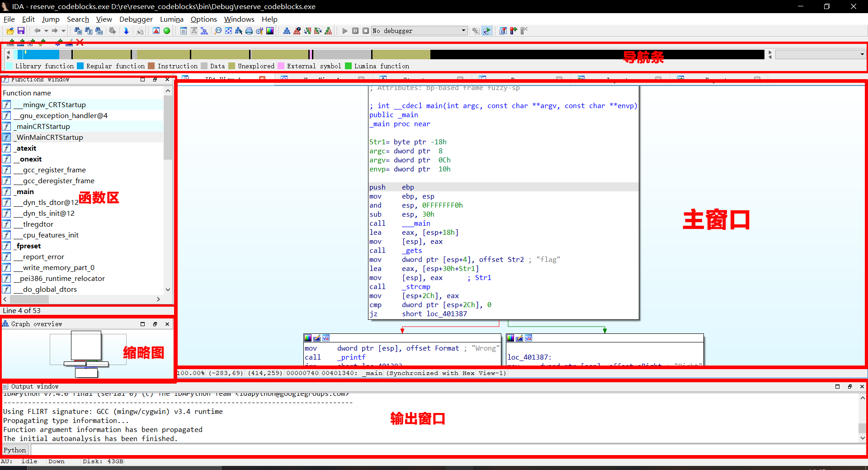Open the forward-history dropdown arrow

click(x=63, y=31)
